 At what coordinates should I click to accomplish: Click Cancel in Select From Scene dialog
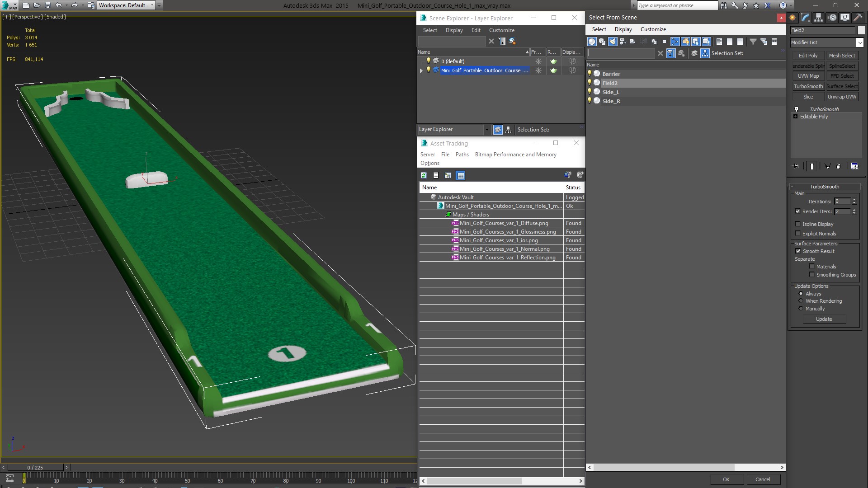click(763, 479)
